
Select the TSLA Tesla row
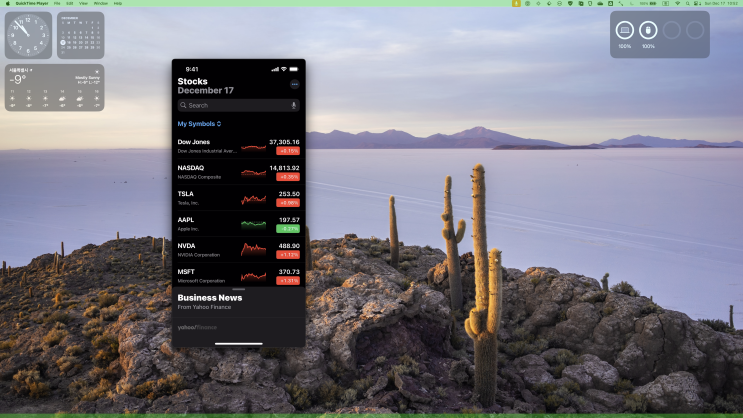[x=238, y=198]
